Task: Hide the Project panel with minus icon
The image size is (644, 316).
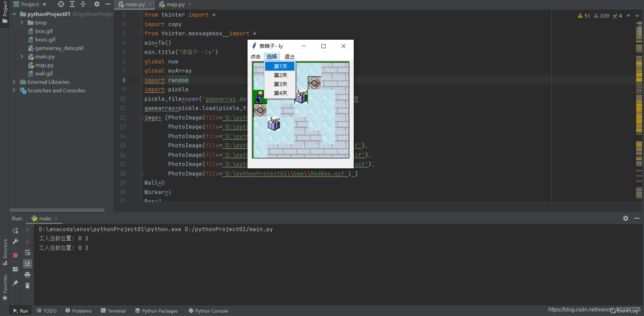Action: [108, 4]
